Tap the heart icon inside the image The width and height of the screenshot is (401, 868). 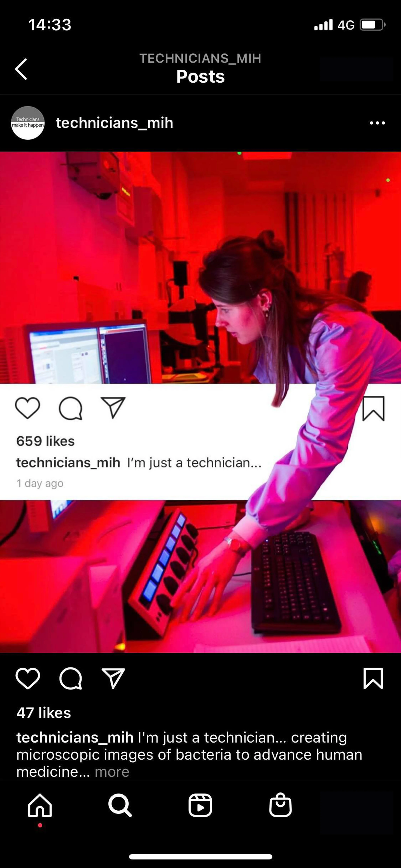tap(28, 408)
